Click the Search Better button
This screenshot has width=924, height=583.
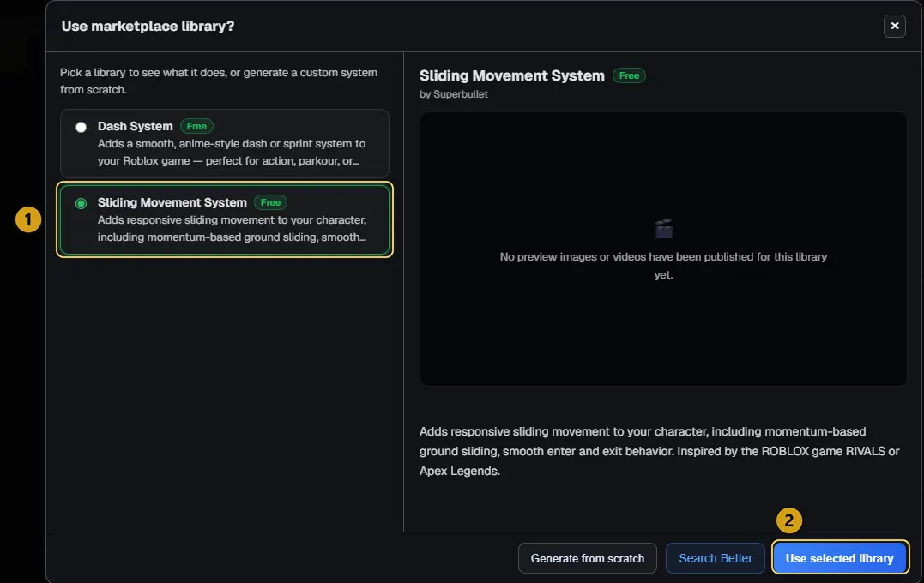pyautogui.click(x=716, y=558)
